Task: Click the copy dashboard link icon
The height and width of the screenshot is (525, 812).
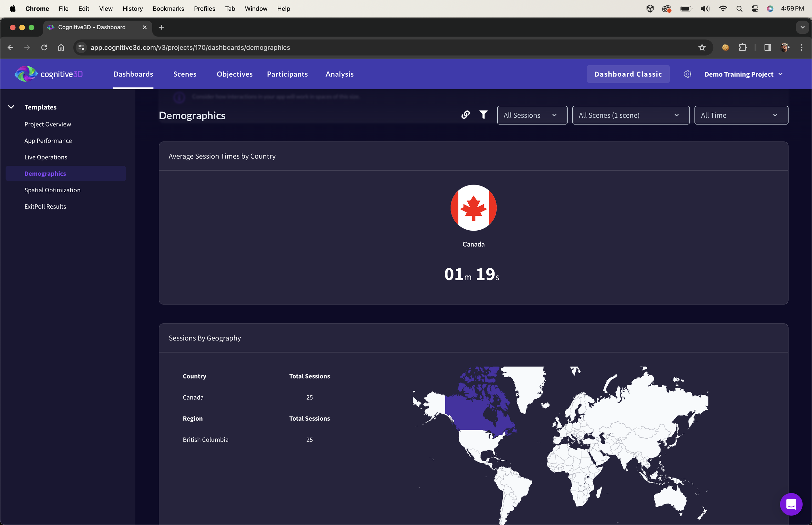Action: coord(465,115)
